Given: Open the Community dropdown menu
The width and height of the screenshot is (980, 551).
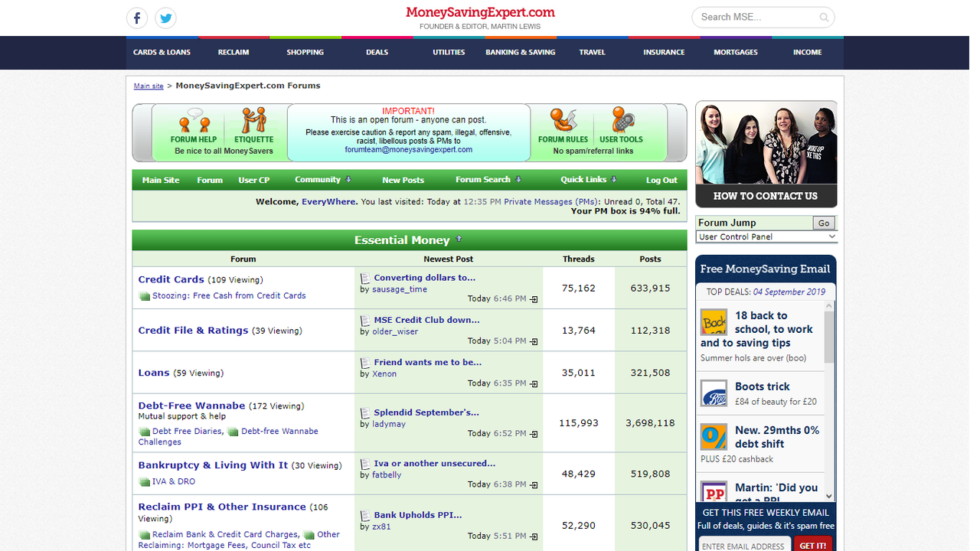Looking at the screenshot, I should 323,180.
